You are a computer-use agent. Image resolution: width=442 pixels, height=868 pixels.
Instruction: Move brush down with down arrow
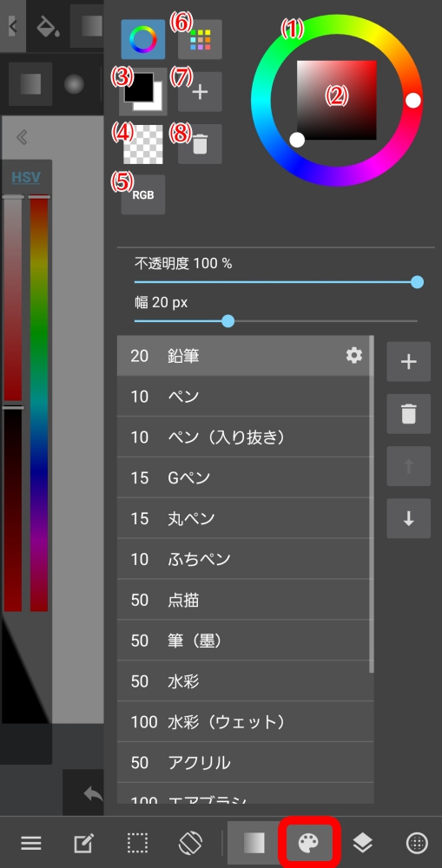pos(409,518)
